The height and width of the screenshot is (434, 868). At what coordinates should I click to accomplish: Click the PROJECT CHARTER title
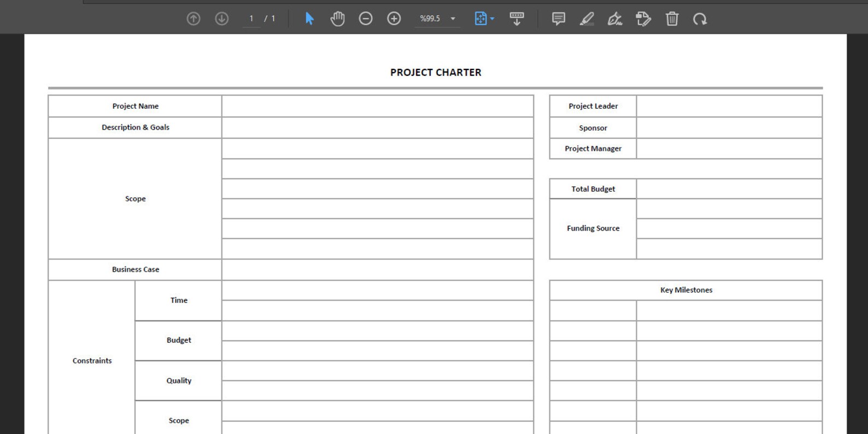[436, 72]
